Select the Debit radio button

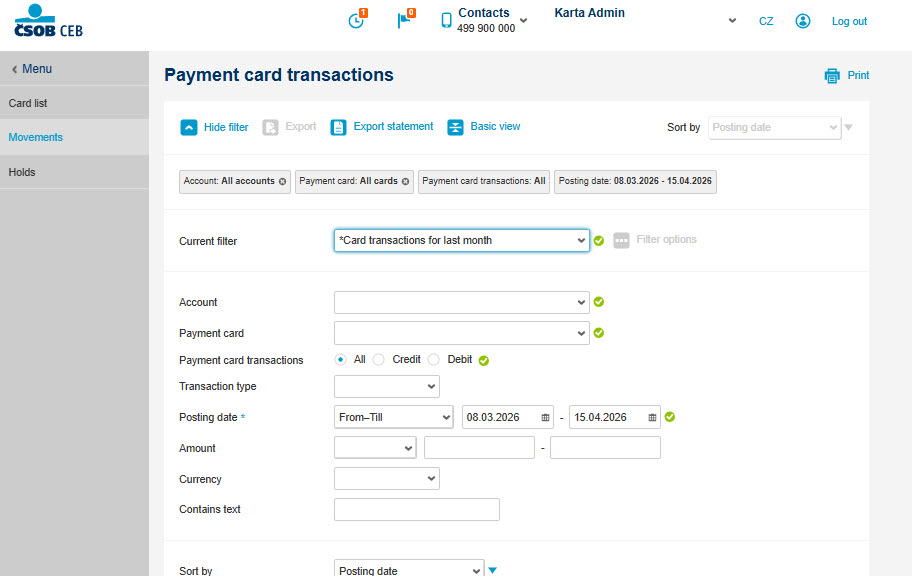click(x=433, y=360)
